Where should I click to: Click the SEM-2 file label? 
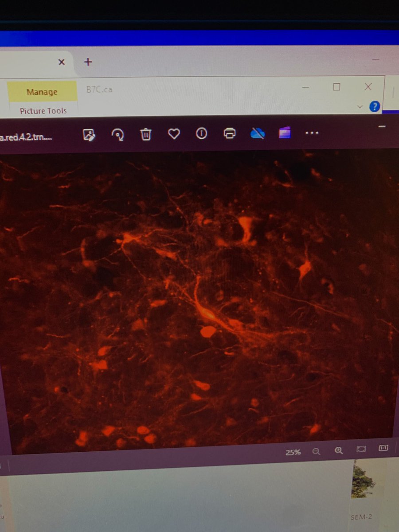(361, 517)
